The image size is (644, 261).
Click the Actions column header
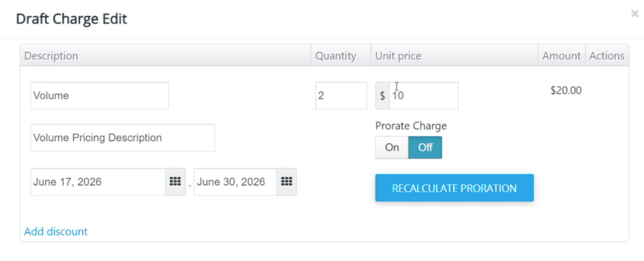click(x=607, y=56)
